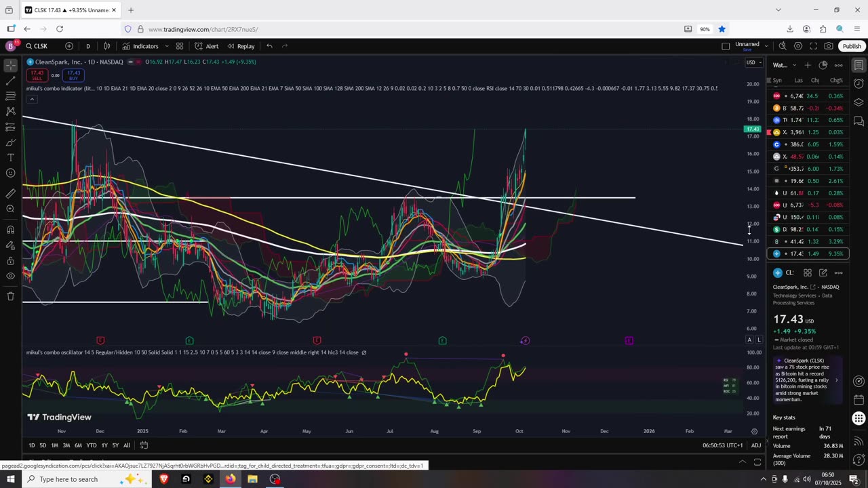Click the 06:50:53 UTC+1 timezone clock
The image size is (868, 488).
tap(722, 445)
